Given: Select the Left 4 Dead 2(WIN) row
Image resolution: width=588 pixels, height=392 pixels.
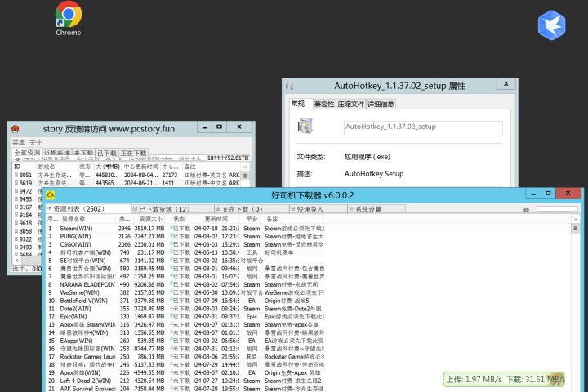Looking at the screenshot, I should pos(185,381).
